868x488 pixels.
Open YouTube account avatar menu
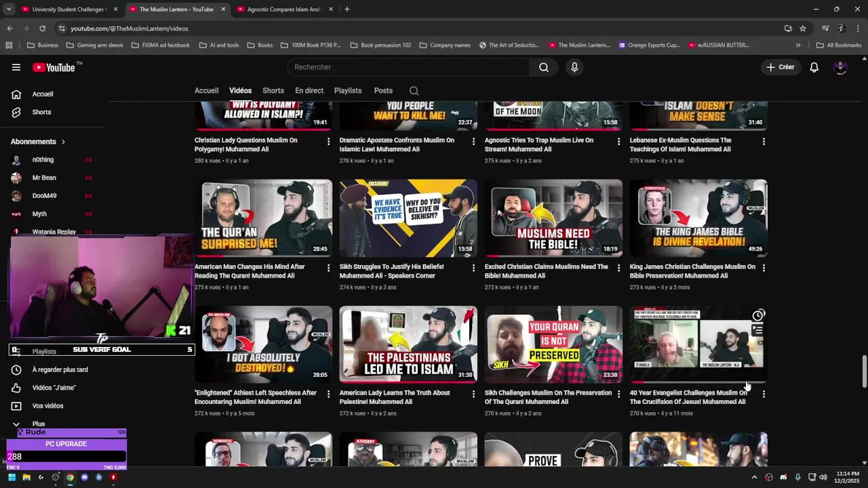[x=840, y=67]
